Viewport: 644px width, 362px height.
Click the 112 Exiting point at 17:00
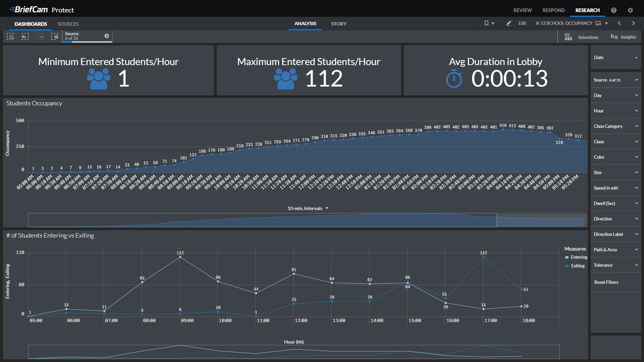483,257
